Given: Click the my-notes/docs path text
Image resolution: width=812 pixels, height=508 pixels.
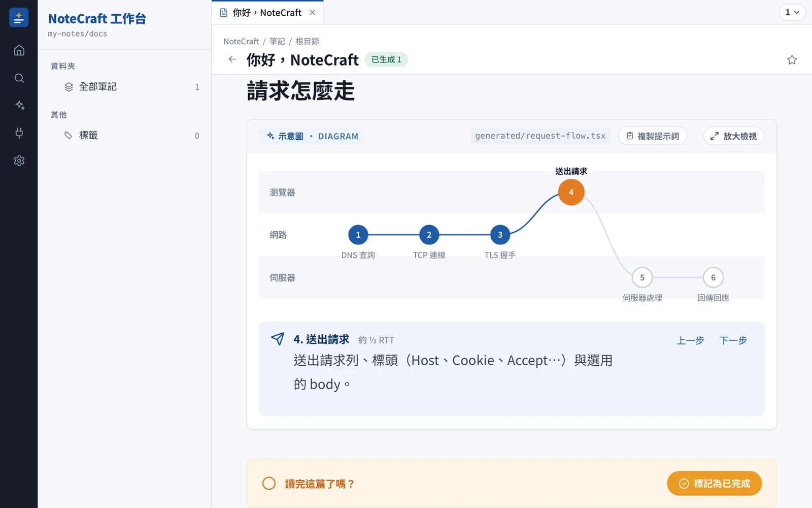Looking at the screenshot, I should 78,34.
